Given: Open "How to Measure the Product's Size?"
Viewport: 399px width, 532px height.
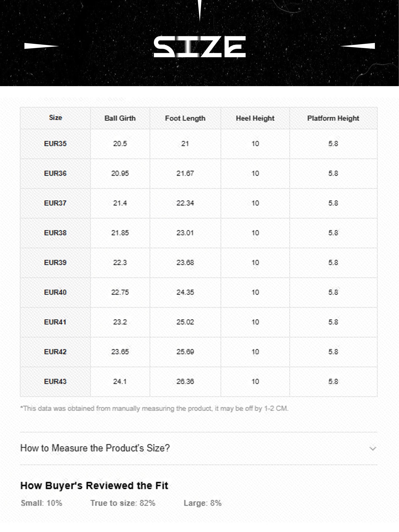Looking at the screenshot, I should tap(95, 448).
